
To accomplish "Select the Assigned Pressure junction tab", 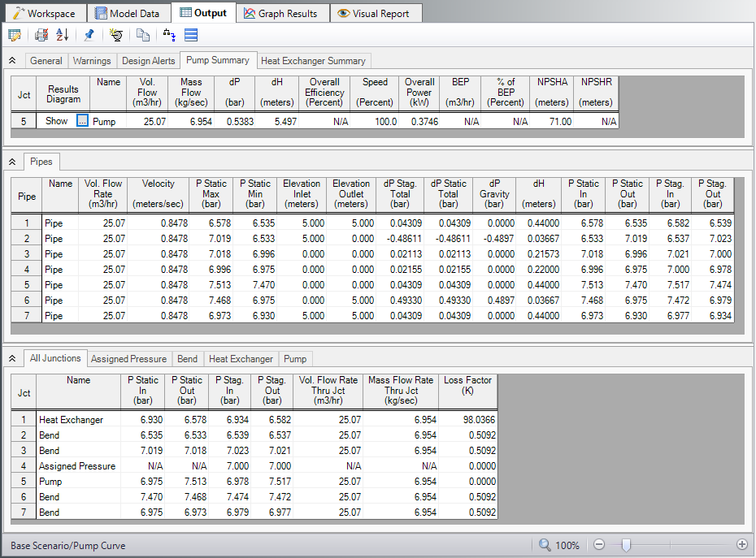I will pos(128,359).
